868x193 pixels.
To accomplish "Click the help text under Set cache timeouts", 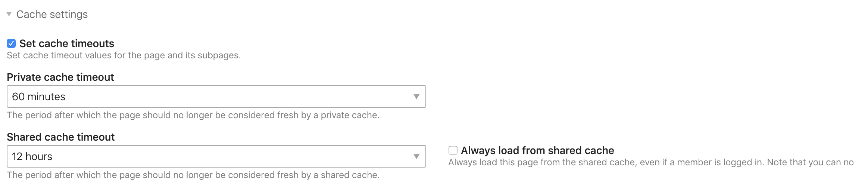I will (x=124, y=55).
